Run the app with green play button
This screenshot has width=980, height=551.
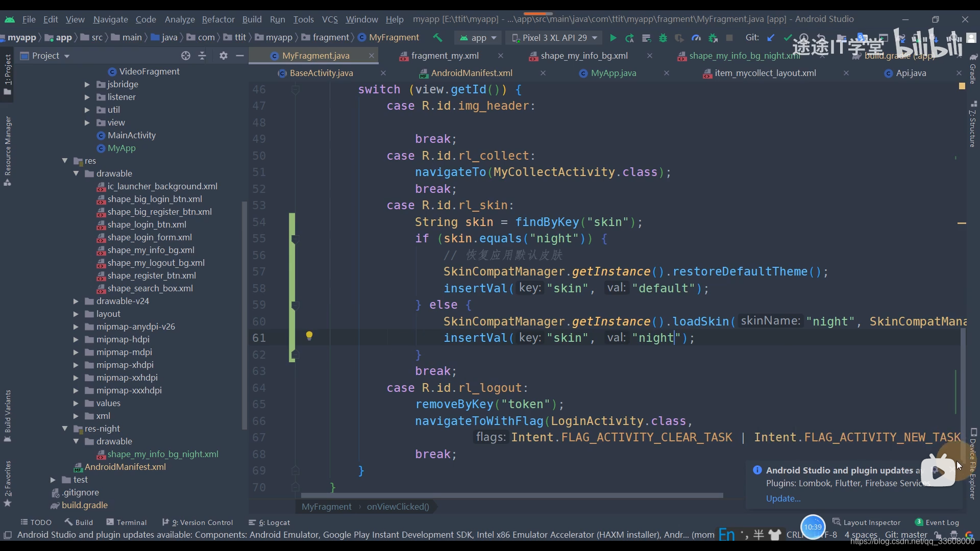point(613,38)
